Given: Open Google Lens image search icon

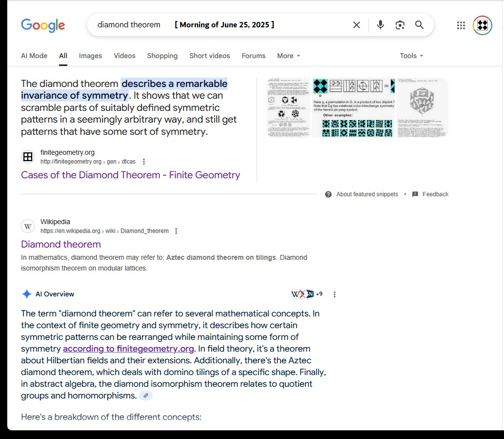Looking at the screenshot, I should [x=400, y=25].
